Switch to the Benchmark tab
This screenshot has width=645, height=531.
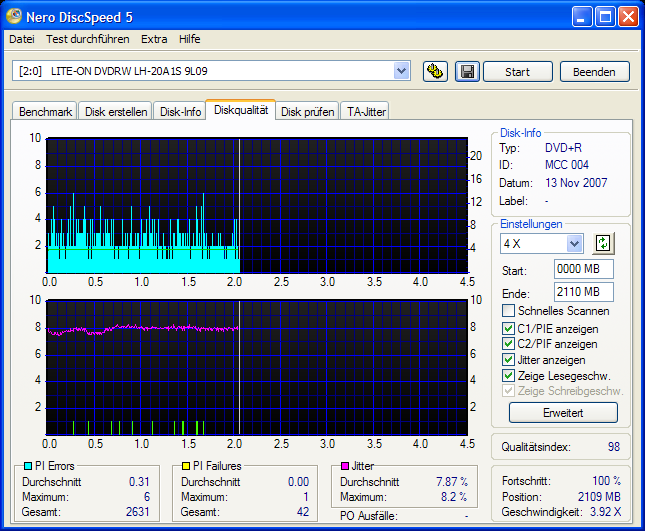[x=45, y=112]
